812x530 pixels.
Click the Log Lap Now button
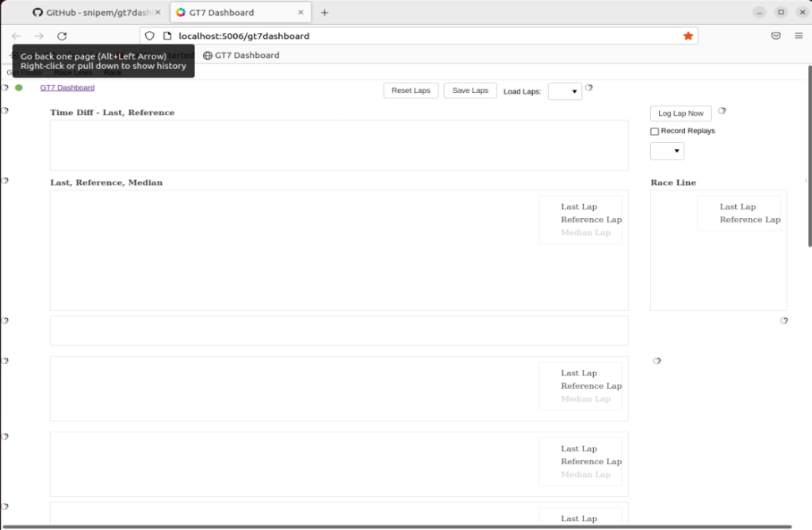(680, 113)
